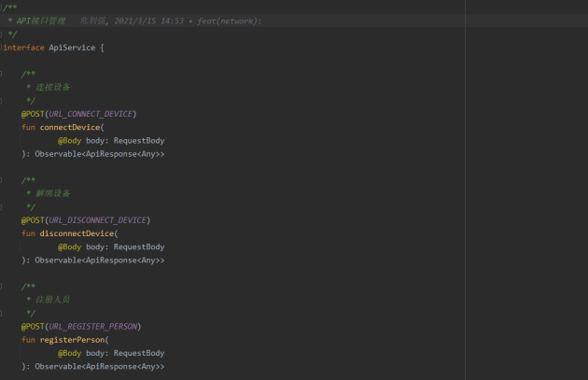Click the 解绑设备 comment text
Viewport: 588px width, 380px height.
tap(53, 193)
